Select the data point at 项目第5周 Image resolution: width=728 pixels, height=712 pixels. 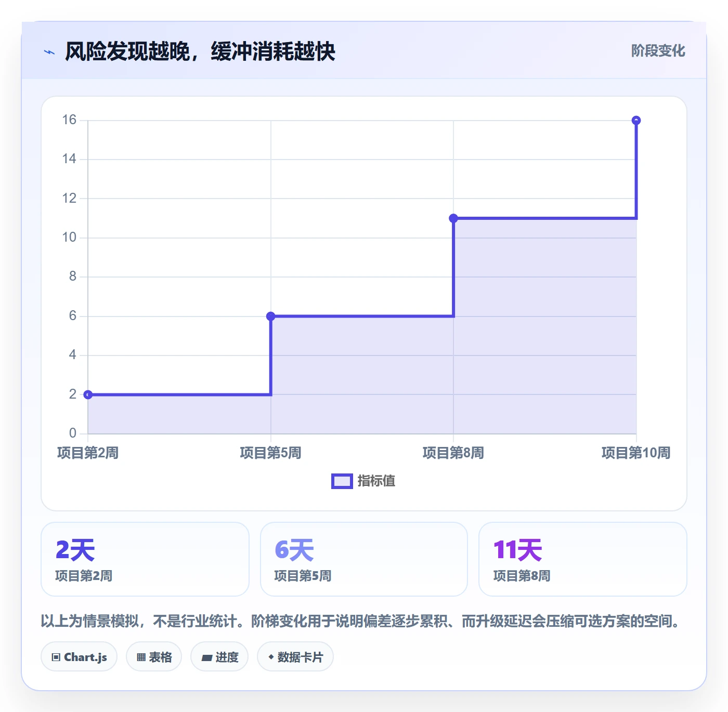point(271,317)
